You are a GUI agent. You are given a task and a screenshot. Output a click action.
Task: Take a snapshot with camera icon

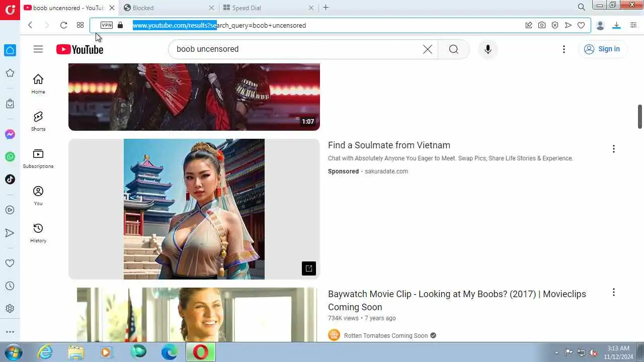542,25
